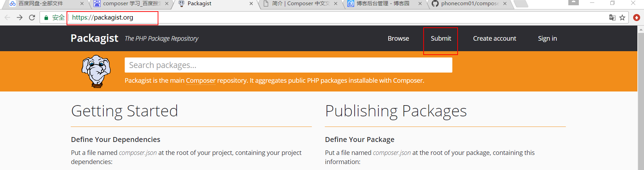644x170 pixels.
Task: Reload the Packagist page
Action: point(32,18)
